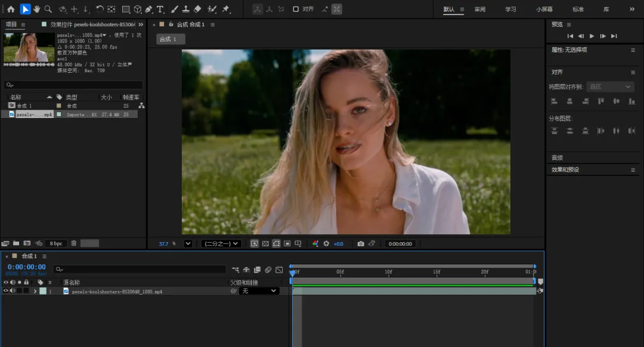Viewport: 644px width, 347px height.
Task: Click the 8 bpc color depth button
Action: [x=56, y=243]
